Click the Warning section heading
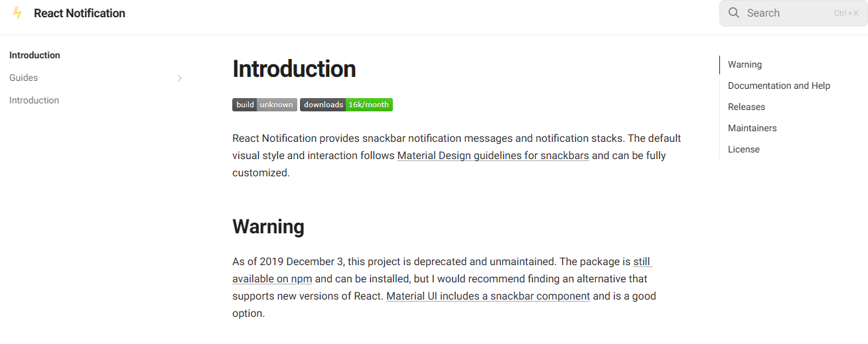This screenshot has height=344, width=868. [x=268, y=227]
